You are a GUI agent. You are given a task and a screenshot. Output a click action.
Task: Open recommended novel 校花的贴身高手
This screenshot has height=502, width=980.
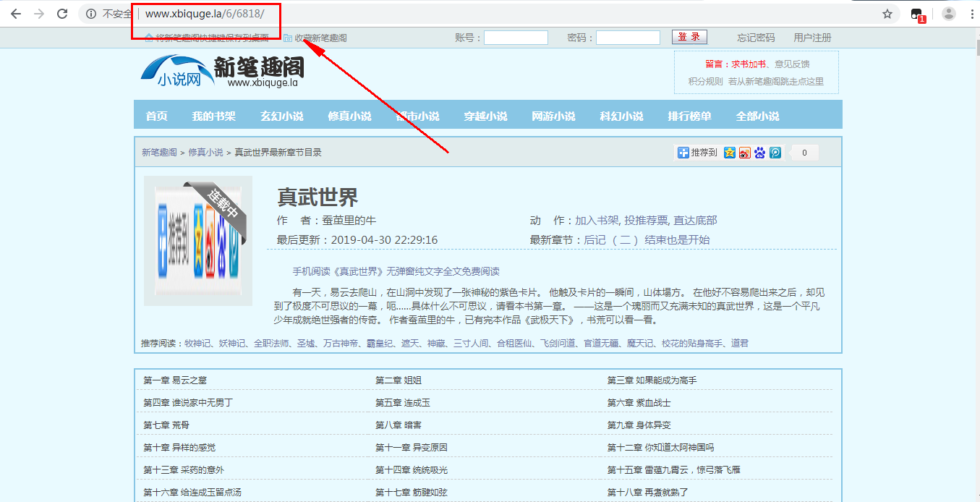point(692,343)
